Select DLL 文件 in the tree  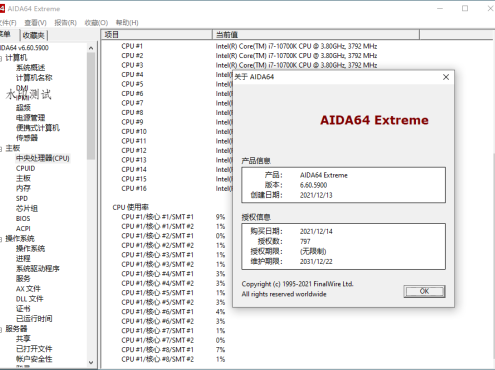click(x=29, y=299)
